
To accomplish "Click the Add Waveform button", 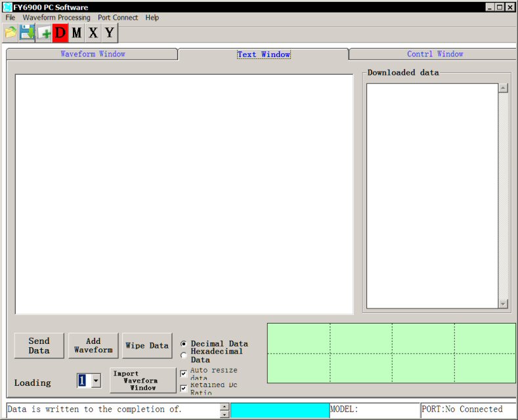I will 93,345.
